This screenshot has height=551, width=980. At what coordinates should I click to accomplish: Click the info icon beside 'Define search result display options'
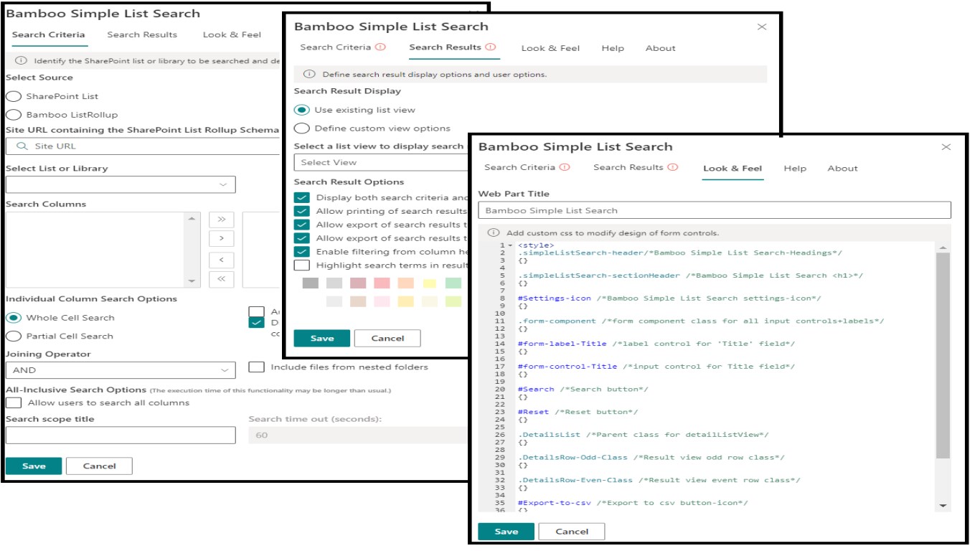(309, 74)
